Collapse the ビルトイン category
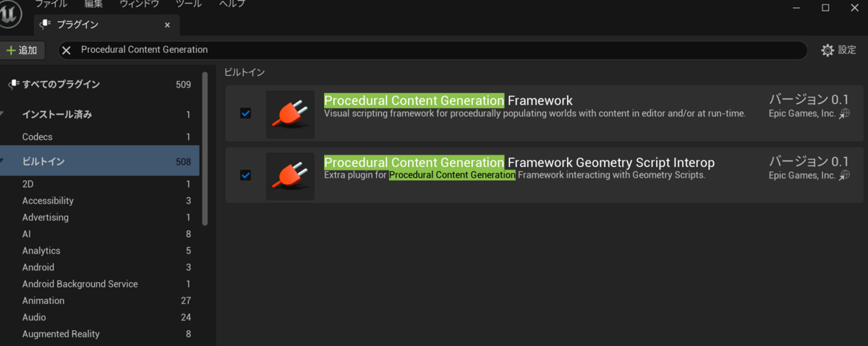The image size is (868, 346). tap(3, 161)
